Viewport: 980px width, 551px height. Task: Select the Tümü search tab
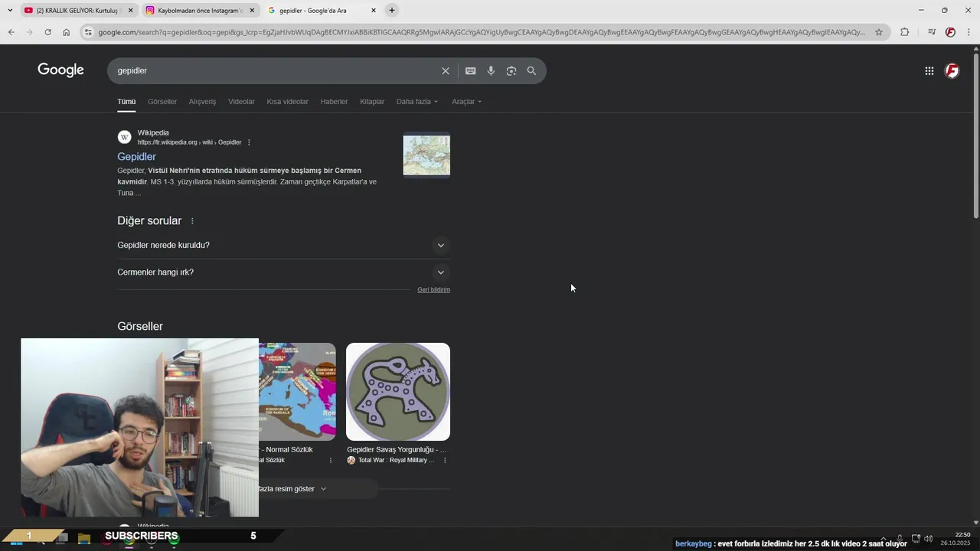coord(126,102)
